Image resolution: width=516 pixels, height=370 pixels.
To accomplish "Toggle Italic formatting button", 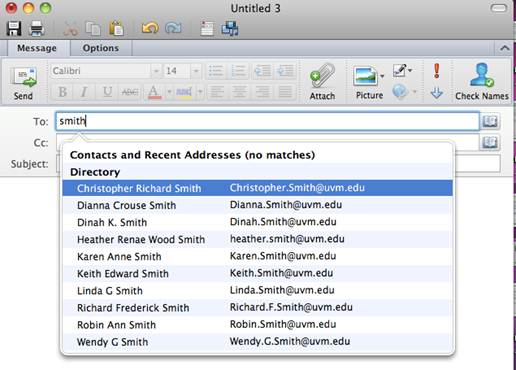I will (84, 92).
